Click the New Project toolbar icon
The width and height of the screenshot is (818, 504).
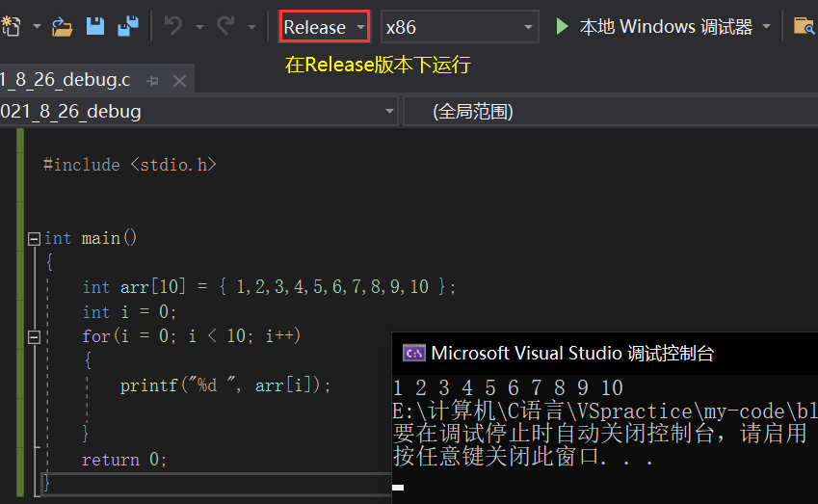[11, 26]
